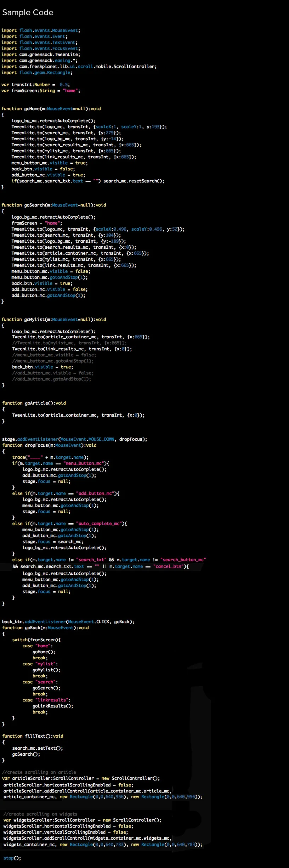The image size is (289, 868).
Task: Click the "function goMylist" declaration line
Action: tap(53, 320)
